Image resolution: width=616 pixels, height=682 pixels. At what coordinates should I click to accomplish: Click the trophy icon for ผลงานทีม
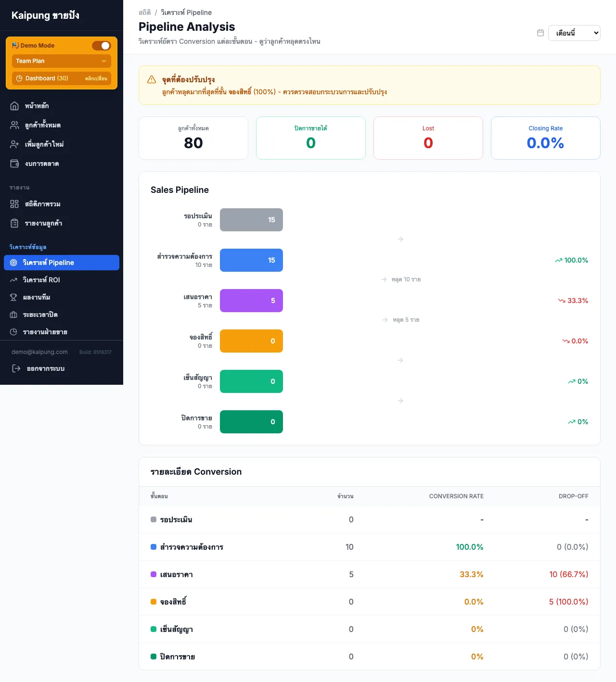click(x=14, y=297)
